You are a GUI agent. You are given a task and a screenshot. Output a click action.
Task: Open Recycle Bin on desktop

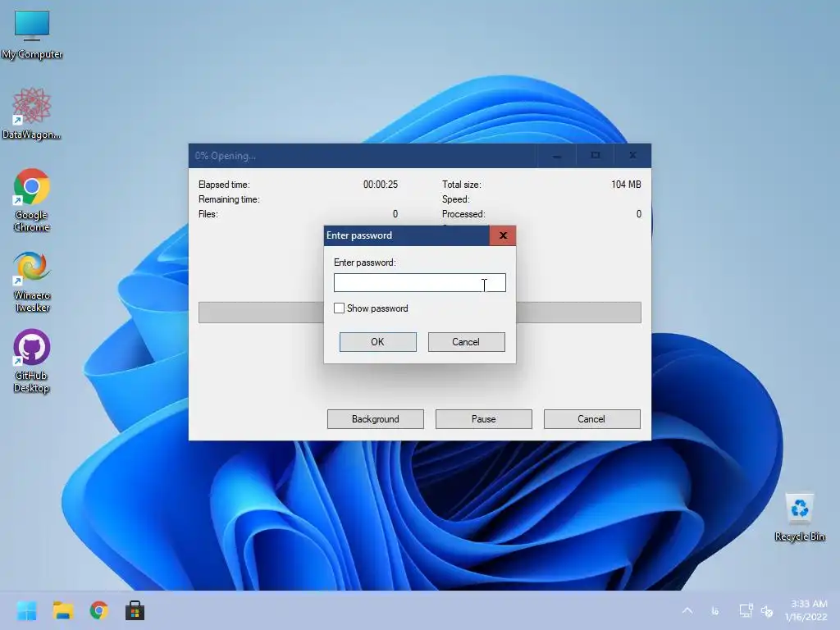tap(799, 517)
